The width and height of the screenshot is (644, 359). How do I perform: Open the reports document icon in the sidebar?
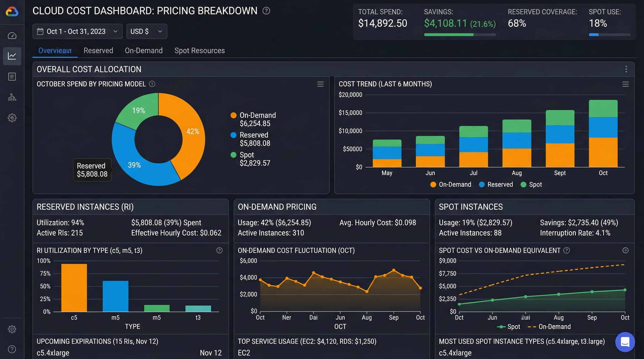click(x=12, y=77)
